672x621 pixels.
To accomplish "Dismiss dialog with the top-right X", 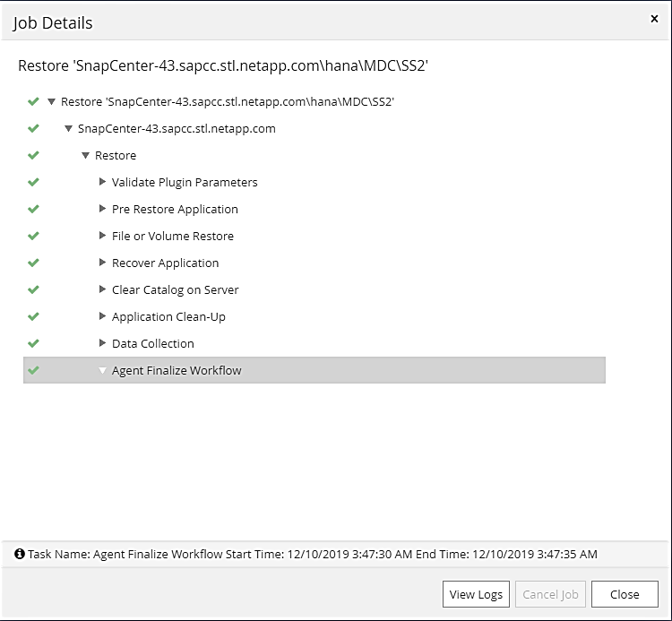I will [654, 19].
